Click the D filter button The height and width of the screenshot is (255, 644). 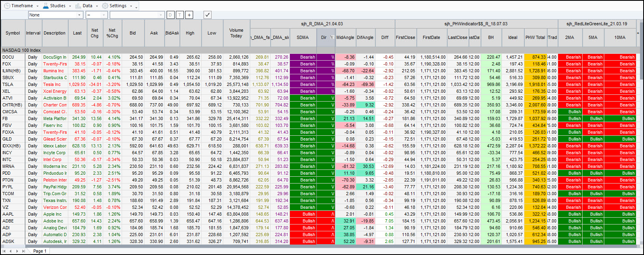coord(170,15)
